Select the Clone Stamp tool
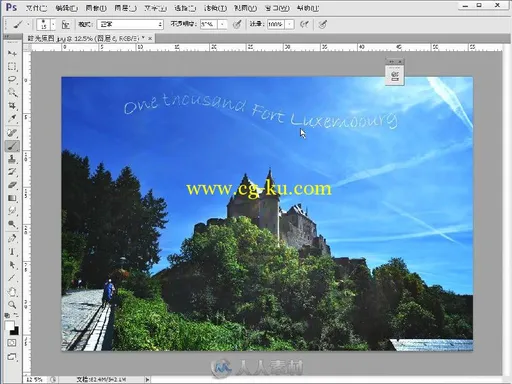The height and width of the screenshot is (384, 512). (x=12, y=159)
